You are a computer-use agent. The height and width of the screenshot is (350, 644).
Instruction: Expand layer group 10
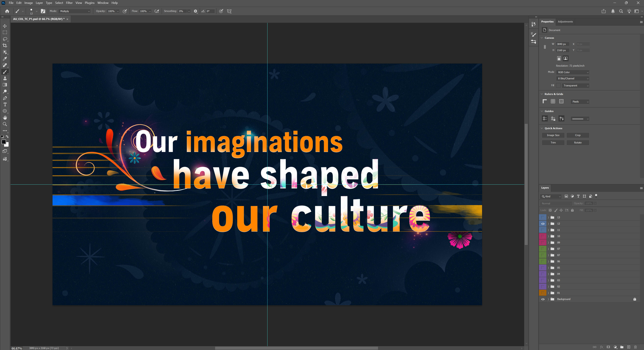[548, 236]
